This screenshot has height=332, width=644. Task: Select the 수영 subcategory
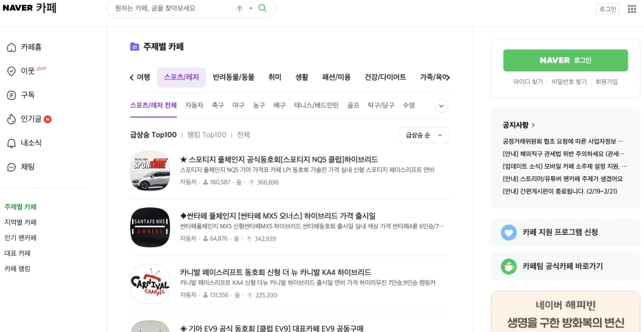point(409,105)
